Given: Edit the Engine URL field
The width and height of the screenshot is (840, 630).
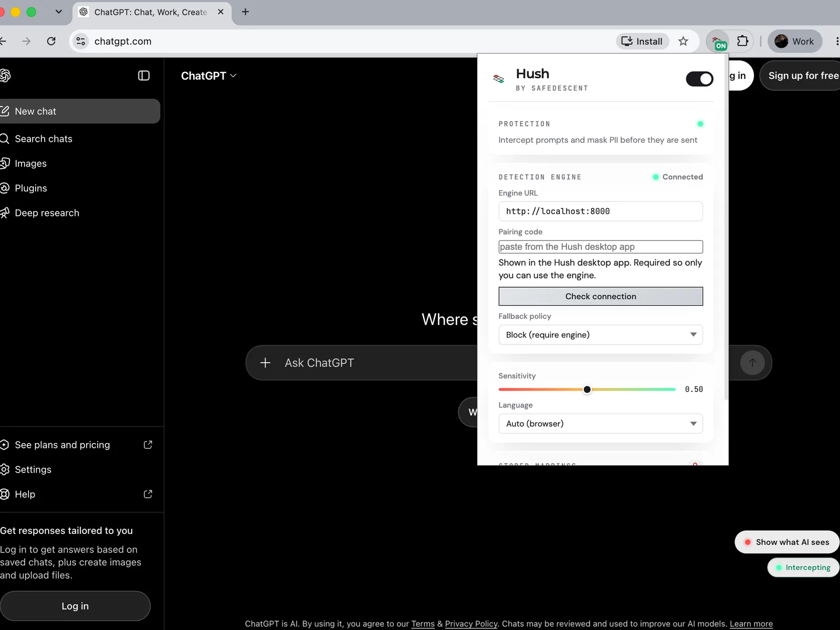Looking at the screenshot, I should click(601, 211).
